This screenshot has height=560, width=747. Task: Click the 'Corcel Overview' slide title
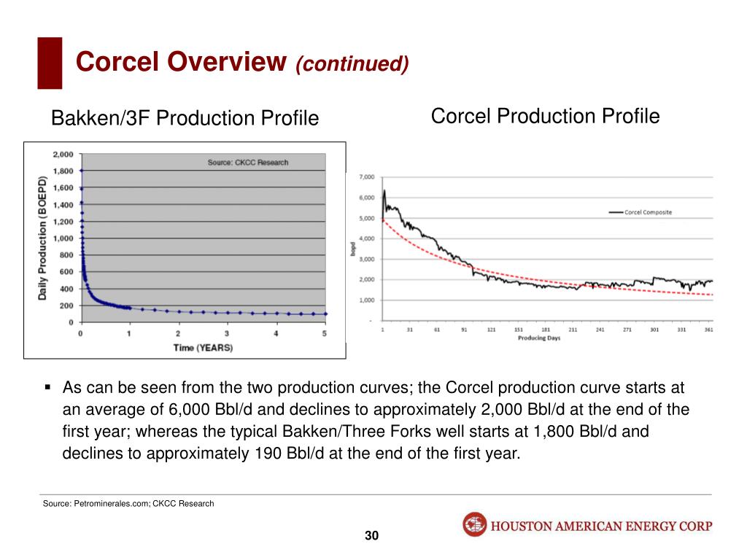pos(181,61)
